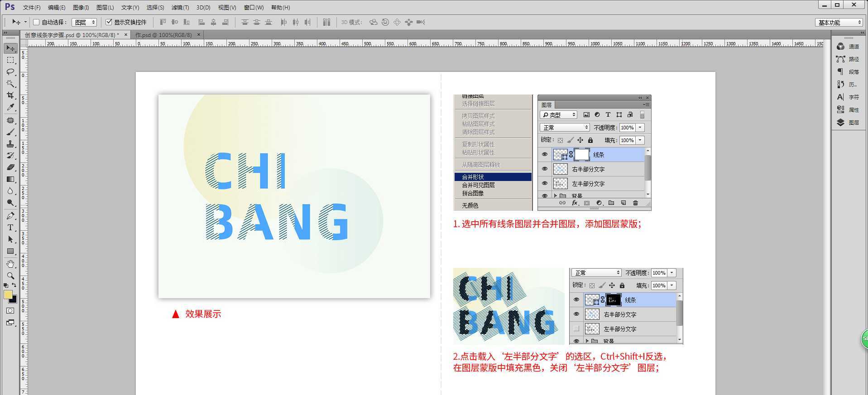Select the Magic Wand tool
This screenshot has height=395, width=868.
click(x=10, y=84)
